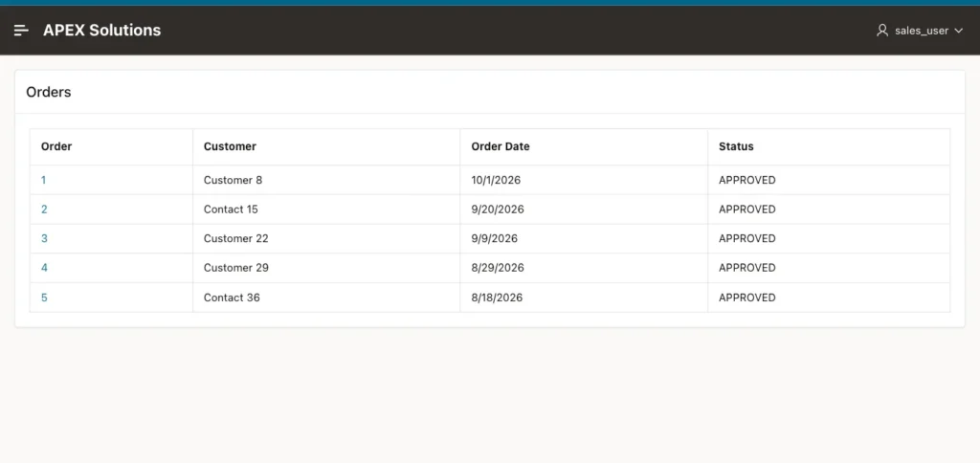Viewport: 980px width, 463px height.
Task: Click APPROVED status in Customer 29 row
Action: coord(746,268)
